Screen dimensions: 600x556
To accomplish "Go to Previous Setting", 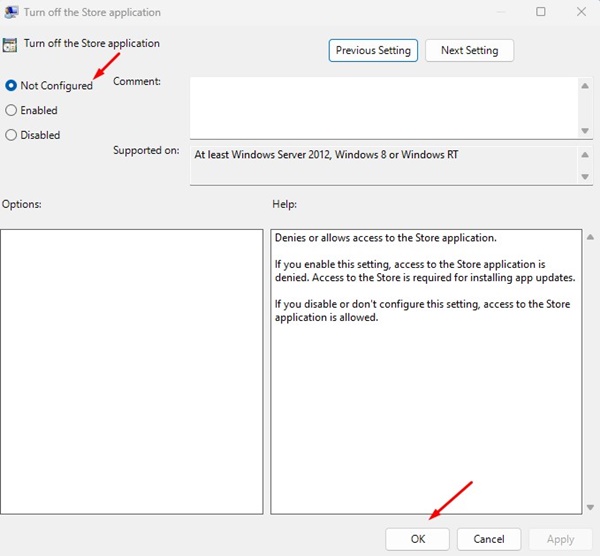I will [x=373, y=50].
